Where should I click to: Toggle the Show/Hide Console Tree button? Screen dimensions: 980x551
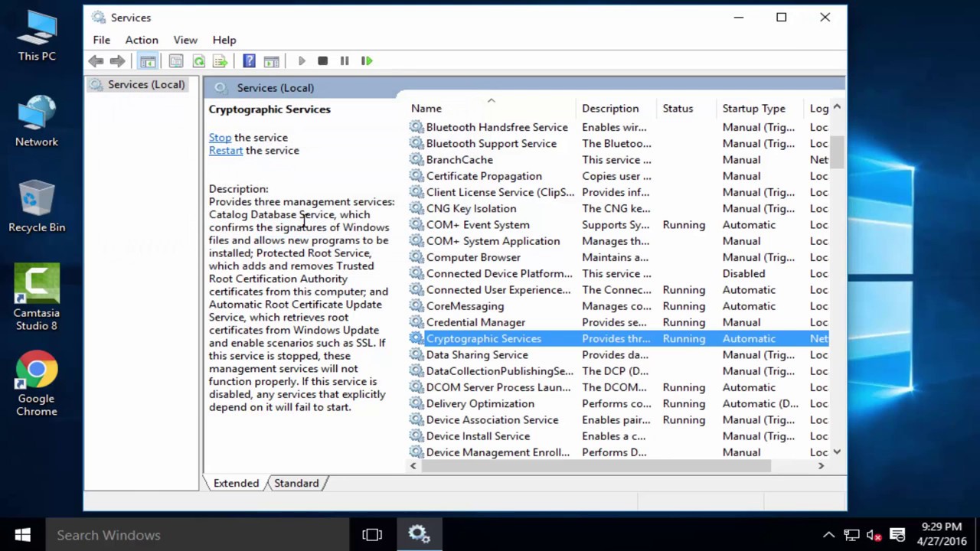(148, 61)
